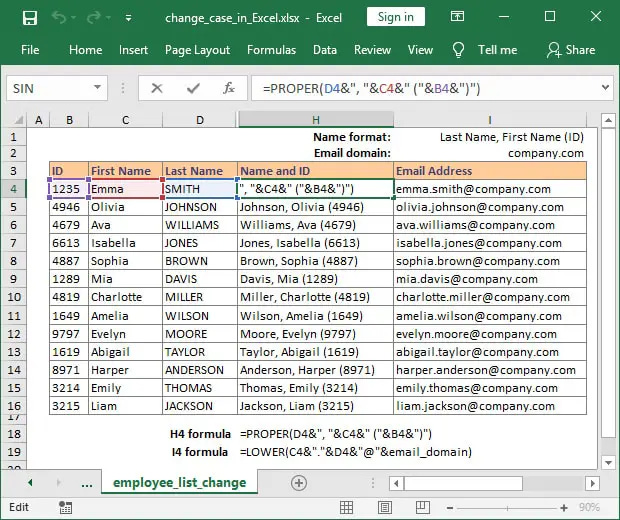
Task: Switch to the Page Layout tab
Action: (197, 50)
